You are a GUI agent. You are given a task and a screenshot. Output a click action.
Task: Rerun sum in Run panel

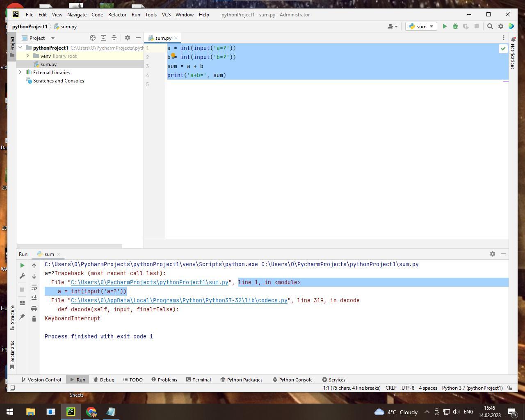coord(22,265)
